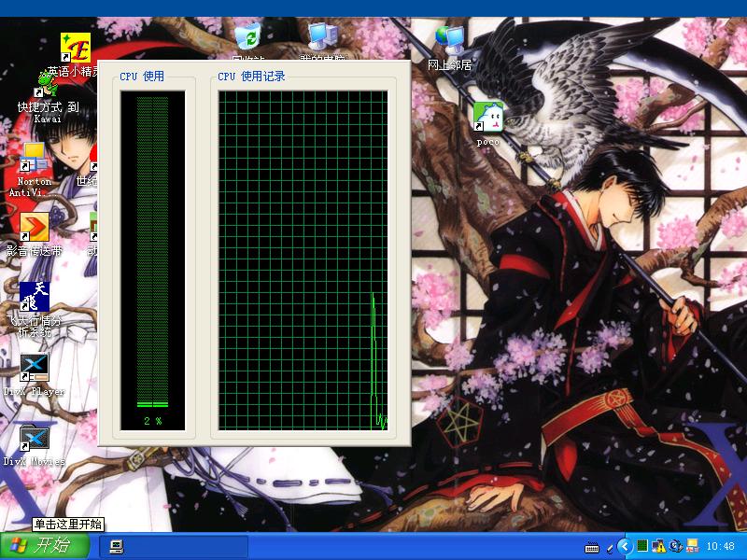
Task: Launch the poco desktop shortcut
Action: (487, 117)
